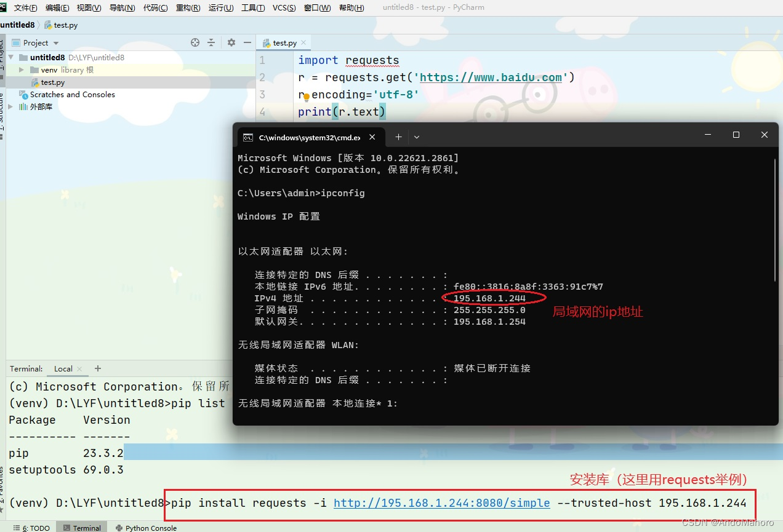783x532 pixels.
Task: Select the Local terminal tab
Action: click(63, 368)
